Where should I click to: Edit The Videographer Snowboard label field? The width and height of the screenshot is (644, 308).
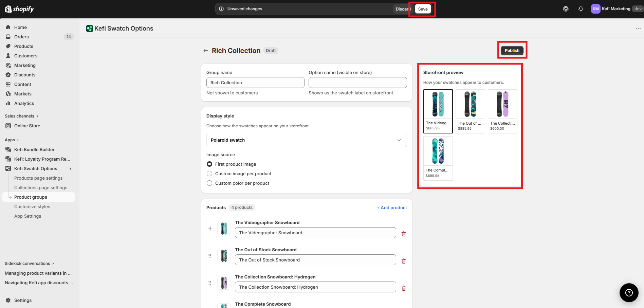[315, 233]
